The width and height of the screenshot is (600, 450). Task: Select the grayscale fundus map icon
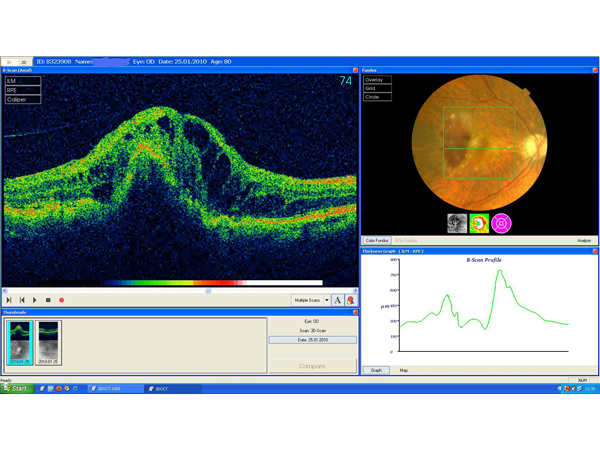[456, 224]
